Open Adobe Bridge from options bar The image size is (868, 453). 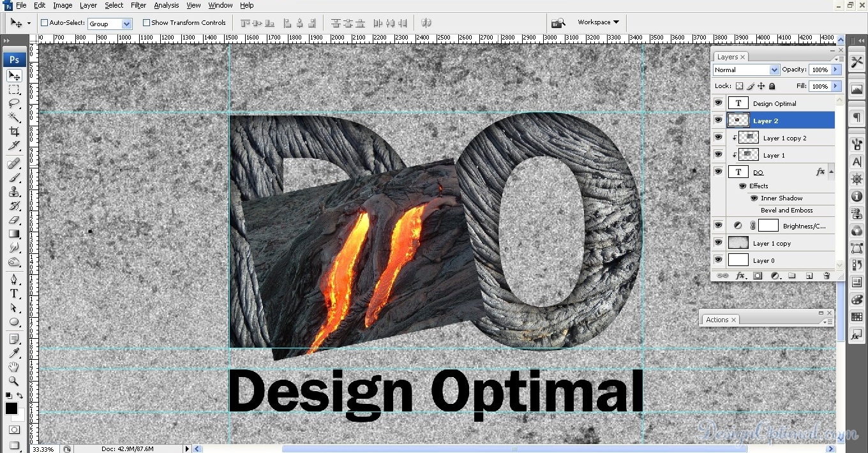(558, 23)
